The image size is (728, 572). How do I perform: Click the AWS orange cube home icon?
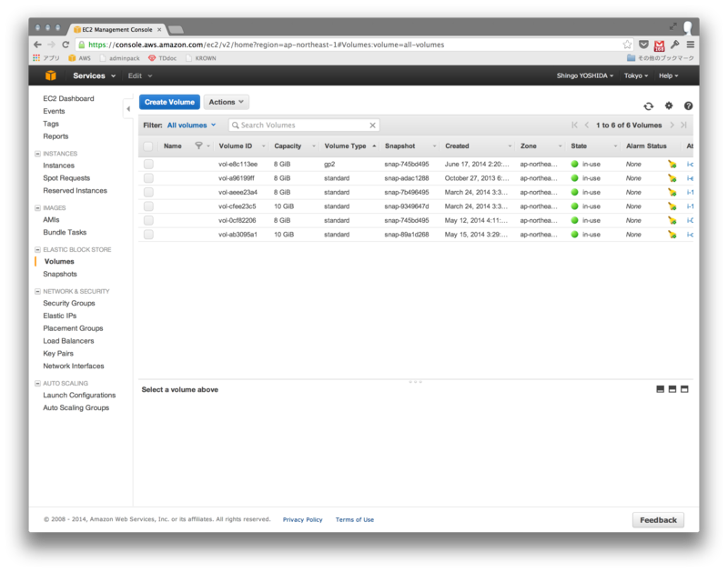click(x=51, y=75)
